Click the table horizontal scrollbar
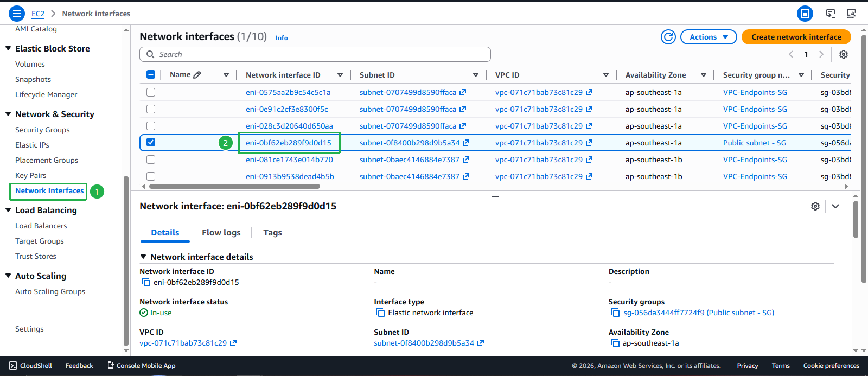The image size is (868, 376). coord(234,186)
